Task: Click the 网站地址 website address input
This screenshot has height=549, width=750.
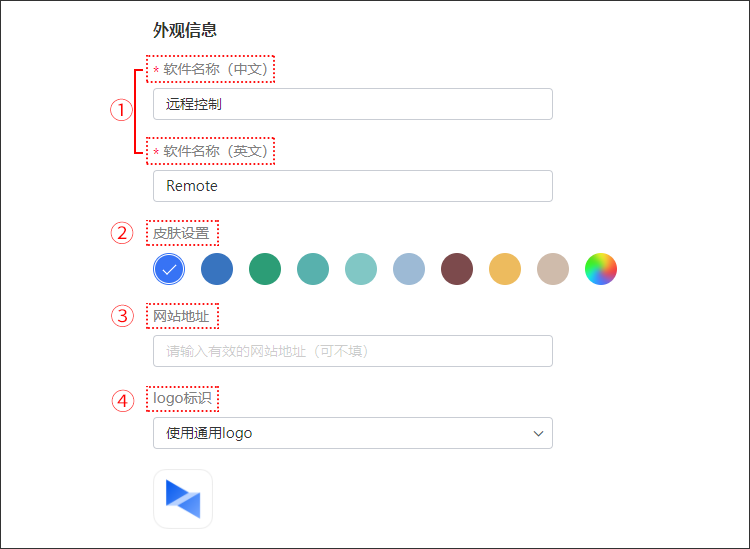Action: point(353,351)
